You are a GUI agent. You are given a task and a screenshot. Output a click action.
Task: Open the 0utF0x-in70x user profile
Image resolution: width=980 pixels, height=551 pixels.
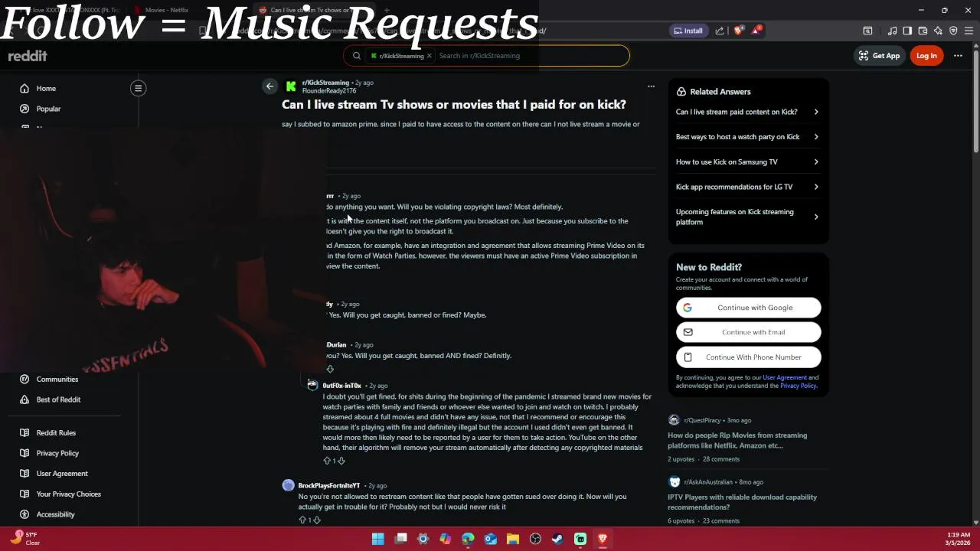pos(341,386)
